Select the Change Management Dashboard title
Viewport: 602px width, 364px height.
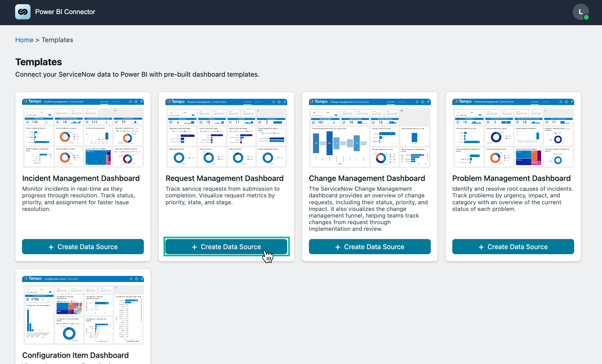point(367,178)
